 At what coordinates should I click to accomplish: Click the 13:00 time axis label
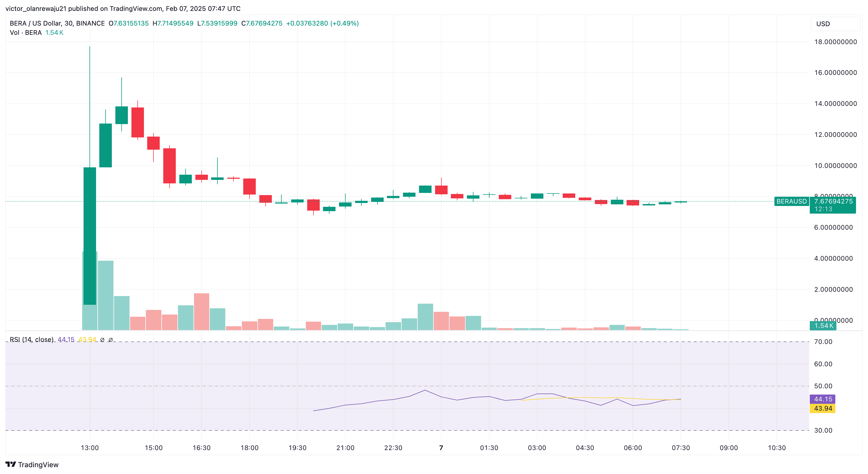(90, 448)
